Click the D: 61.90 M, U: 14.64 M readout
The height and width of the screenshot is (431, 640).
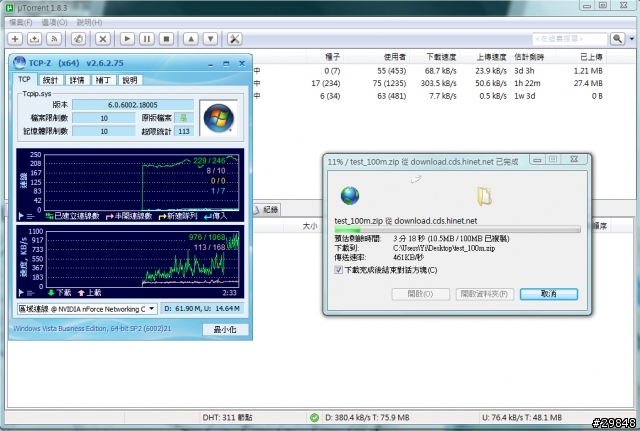click(x=202, y=309)
